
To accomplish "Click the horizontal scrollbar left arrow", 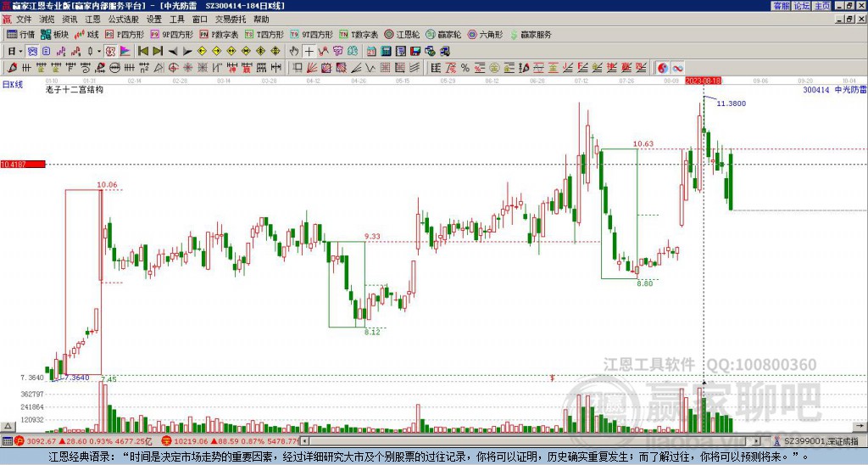I will tap(304, 441).
